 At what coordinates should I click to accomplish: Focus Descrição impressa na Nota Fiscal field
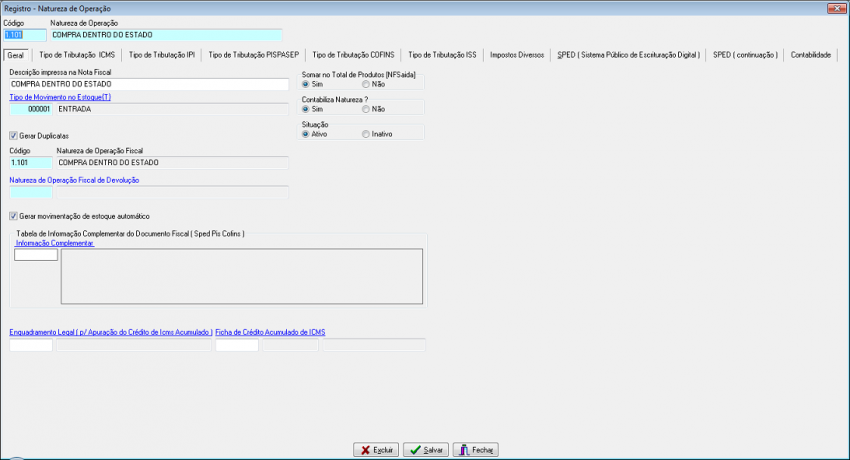pyautogui.click(x=149, y=85)
